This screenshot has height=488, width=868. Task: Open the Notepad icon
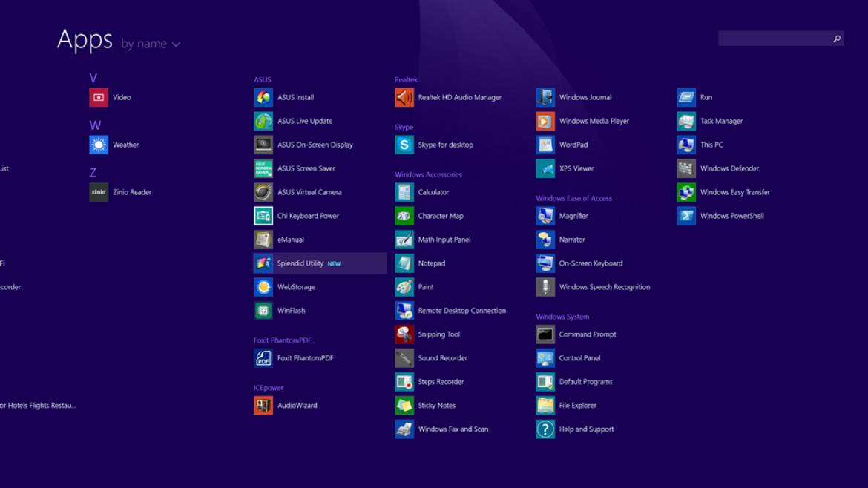click(404, 263)
